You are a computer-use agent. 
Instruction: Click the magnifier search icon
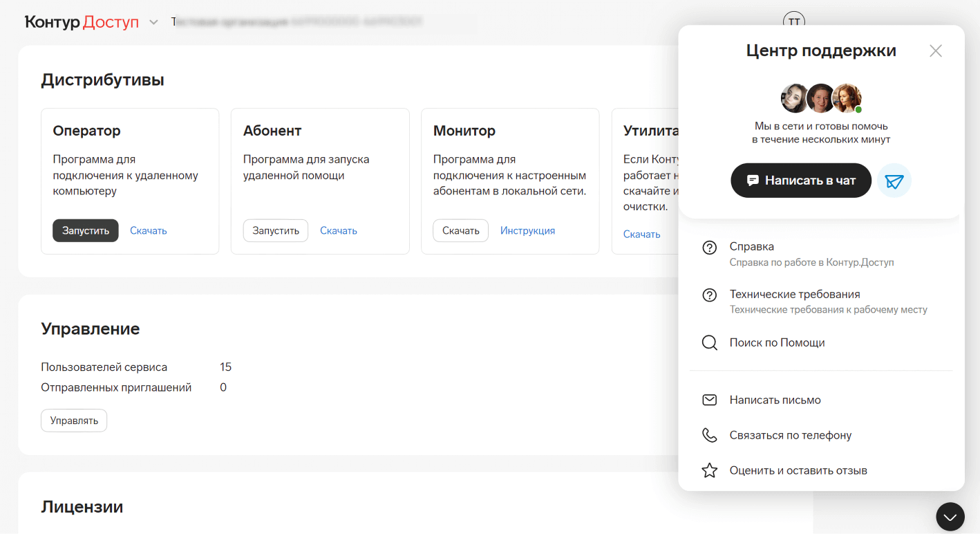point(709,343)
